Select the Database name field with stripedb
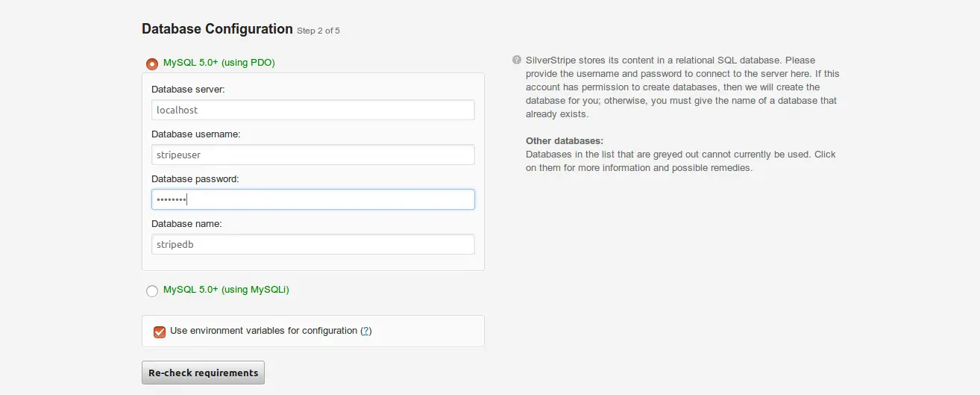The width and height of the screenshot is (980, 395). pyautogui.click(x=313, y=244)
